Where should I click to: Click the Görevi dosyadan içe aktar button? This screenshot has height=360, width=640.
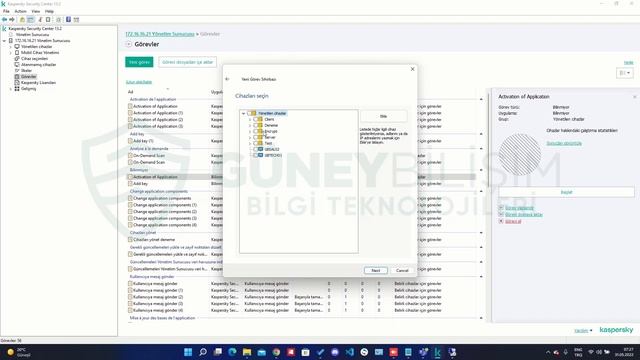pyautogui.click(x=187, y=62)
